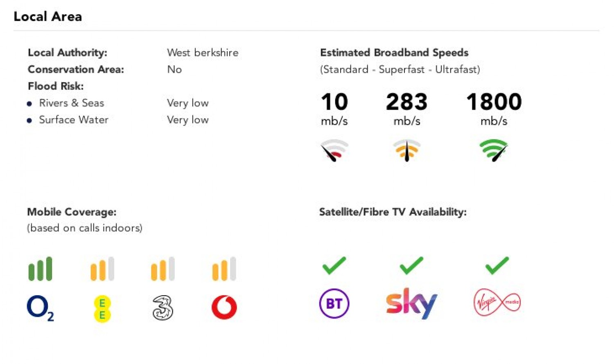Click the green ultrafast broadband gauge
The image size is (614, 364).
[494, 150]
